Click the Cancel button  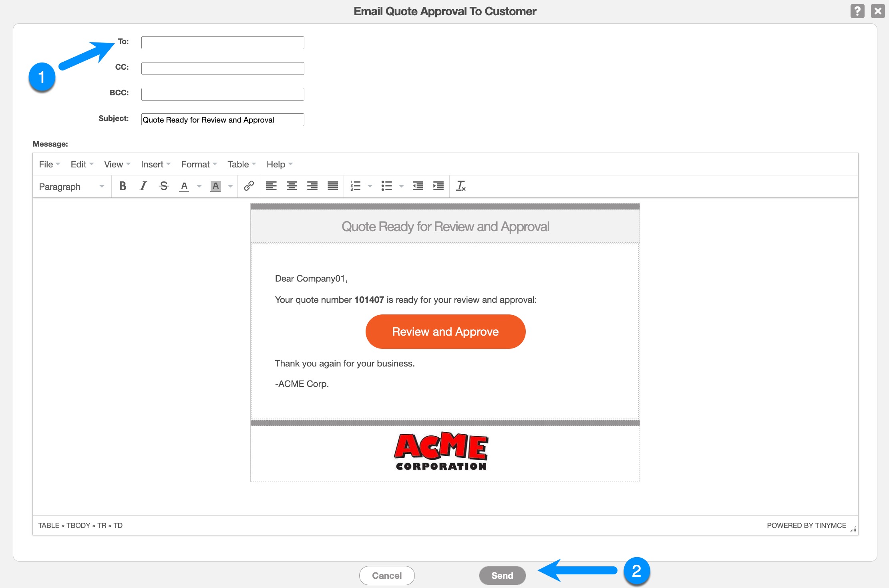pyautogui.click(x=386, y=576)
